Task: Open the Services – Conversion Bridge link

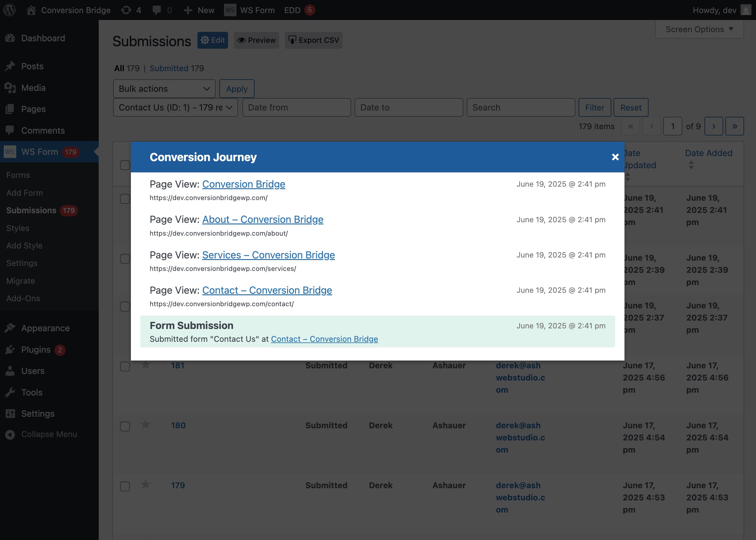Action: (269, 255)
